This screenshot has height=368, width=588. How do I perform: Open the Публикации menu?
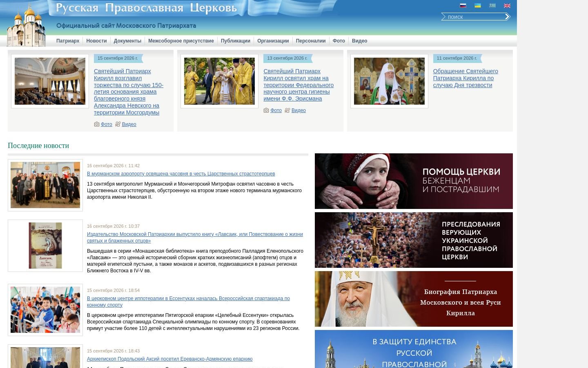pos(236,41)
